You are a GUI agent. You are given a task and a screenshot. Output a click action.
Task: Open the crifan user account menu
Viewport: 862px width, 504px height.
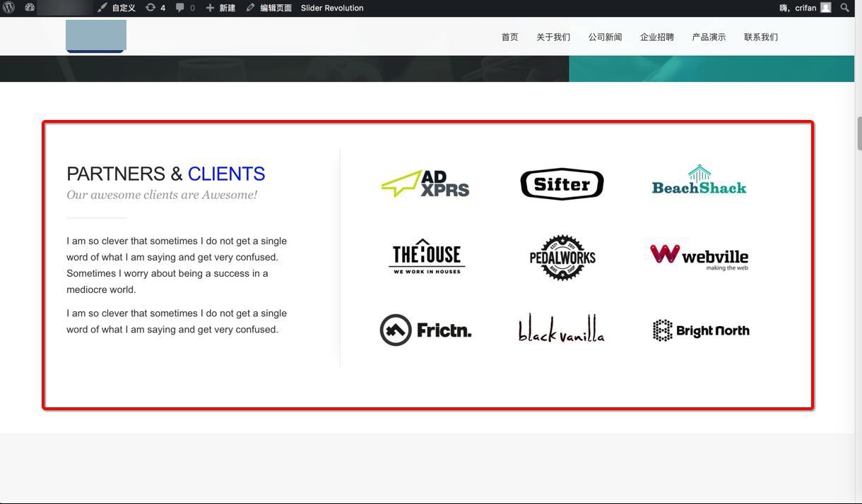[805, 8]
